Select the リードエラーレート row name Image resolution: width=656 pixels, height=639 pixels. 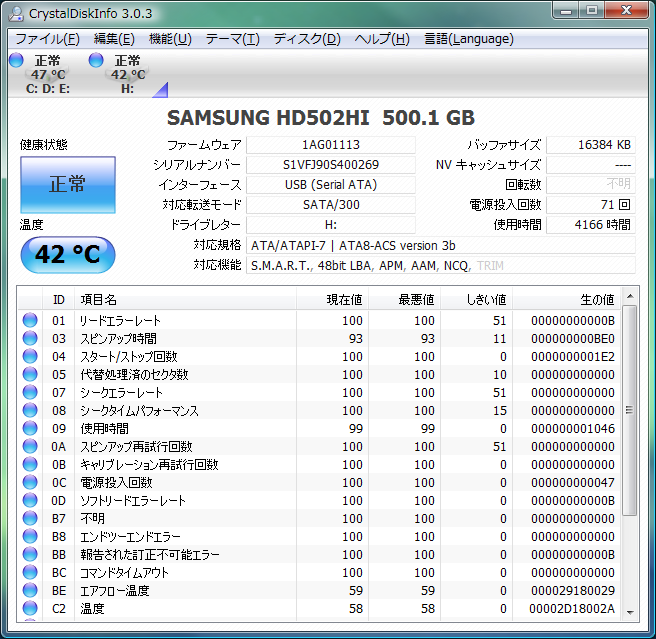120,321
